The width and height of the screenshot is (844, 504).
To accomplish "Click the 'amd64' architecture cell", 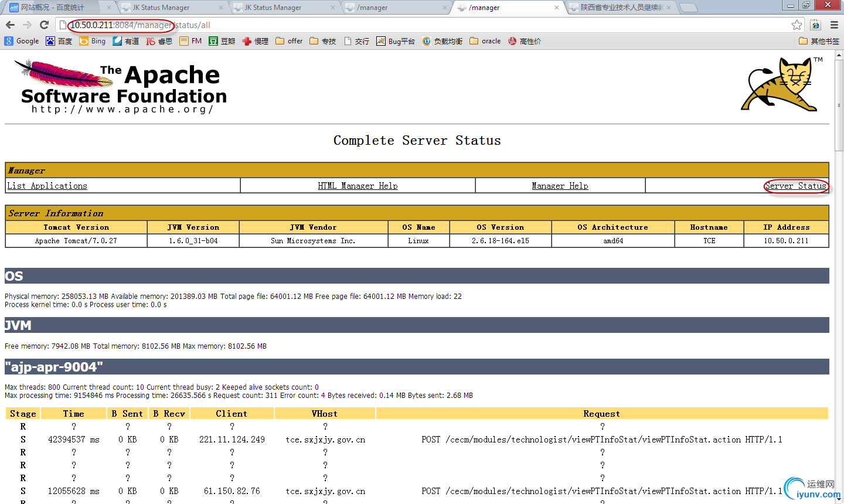I will [x=613, y=241].
